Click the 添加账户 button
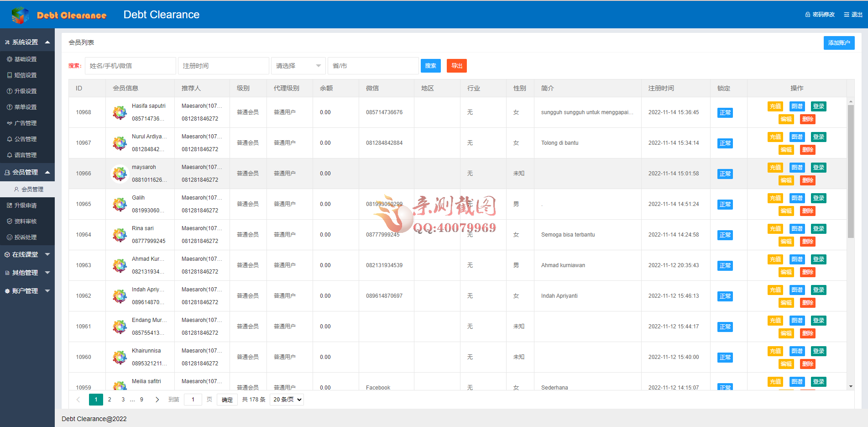The image size is (868, 427). point(839,42)
